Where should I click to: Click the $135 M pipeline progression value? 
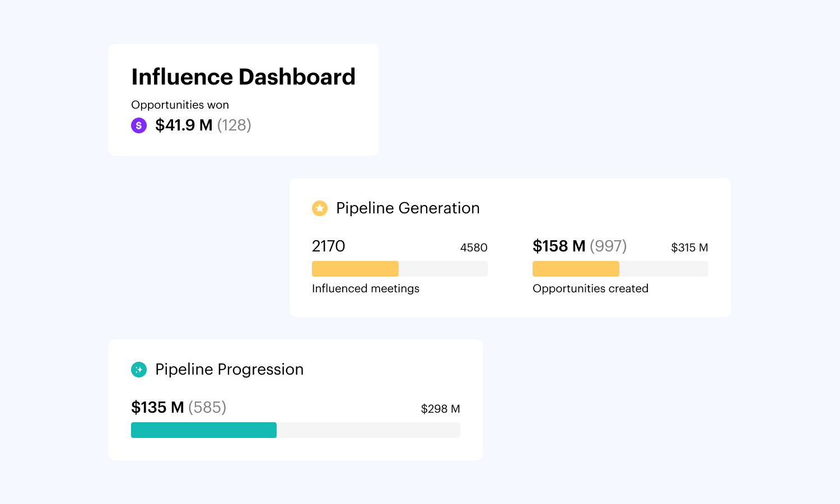157,408
